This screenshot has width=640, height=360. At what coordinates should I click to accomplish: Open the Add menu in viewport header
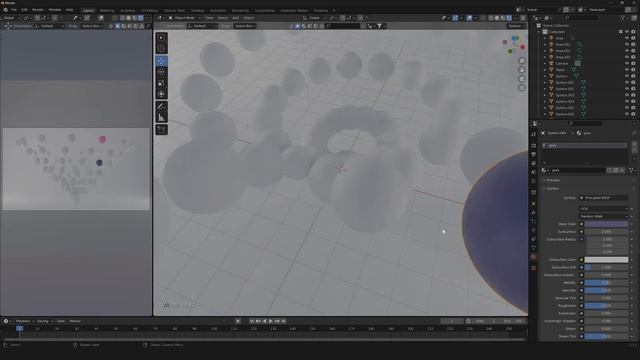tap(236, 18)
